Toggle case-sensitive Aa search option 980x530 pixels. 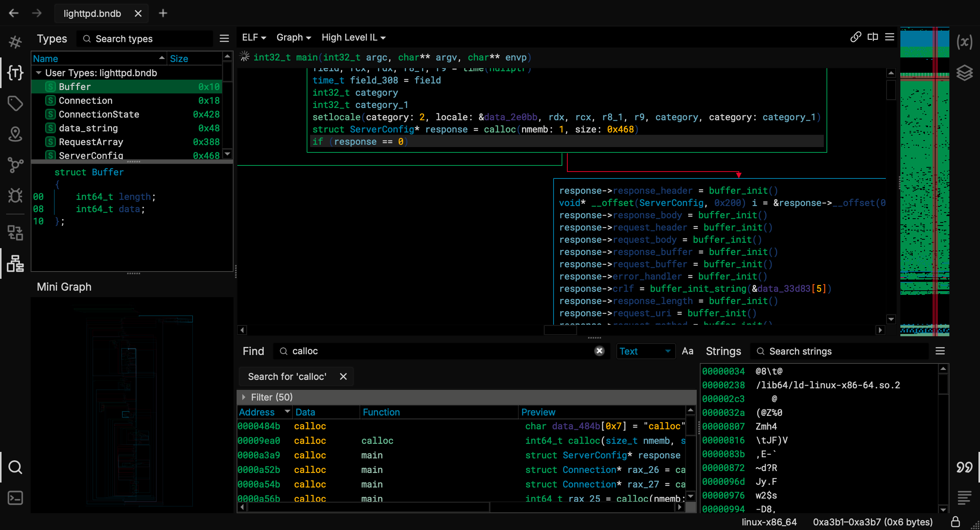point(688,351)
